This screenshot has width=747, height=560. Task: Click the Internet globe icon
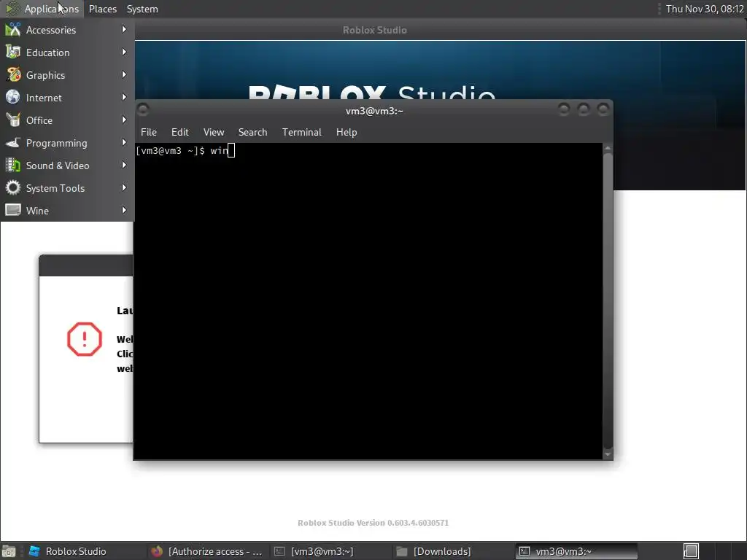click(13, 97)
